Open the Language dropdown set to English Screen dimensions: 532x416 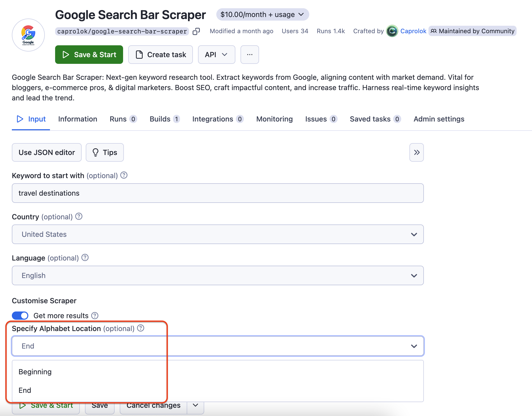(218, 275)
